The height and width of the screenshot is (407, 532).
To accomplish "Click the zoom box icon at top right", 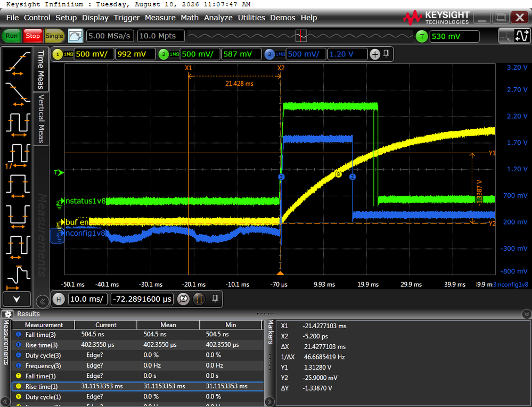I will coord(505,36).
